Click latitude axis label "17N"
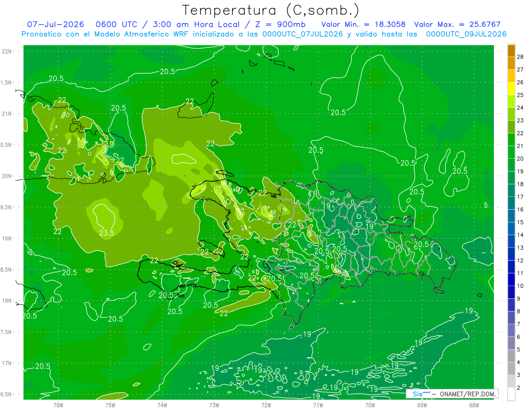 click(7, 363)
